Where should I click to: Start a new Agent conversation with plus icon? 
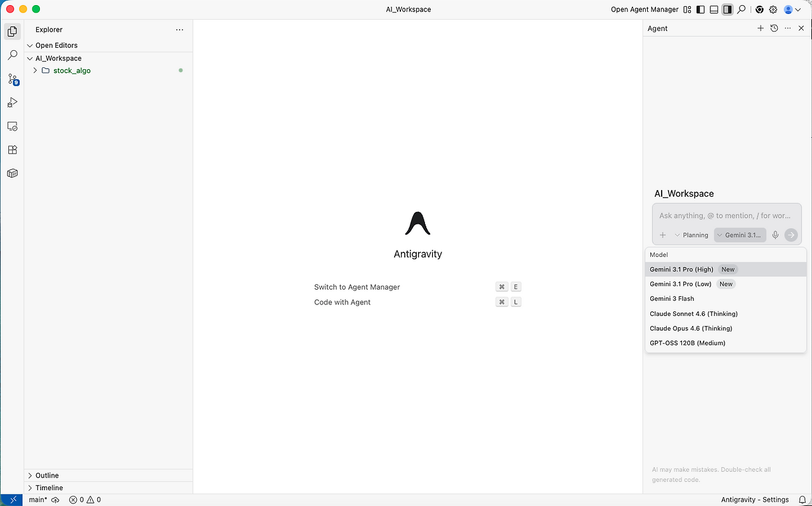761,29
